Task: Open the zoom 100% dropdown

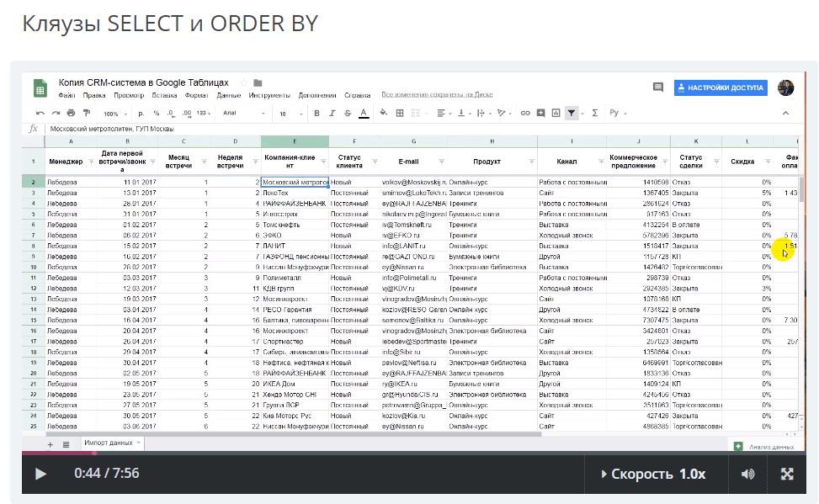Action: click(114, 114)
